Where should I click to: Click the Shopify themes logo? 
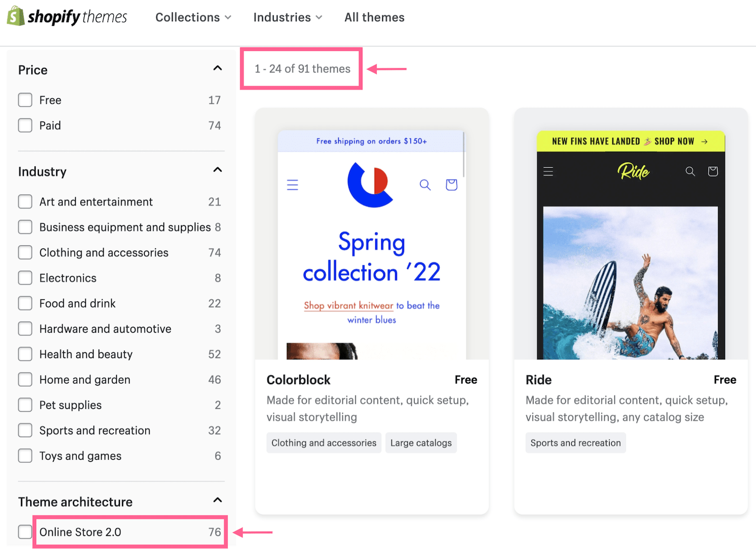pos(67,17)
